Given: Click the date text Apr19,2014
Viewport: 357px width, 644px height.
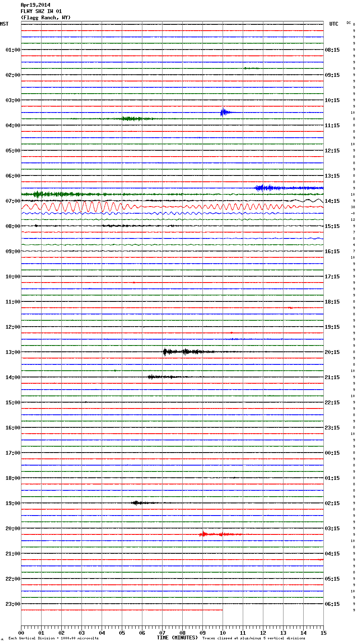Looking at the screenshot, I should 35,5.
